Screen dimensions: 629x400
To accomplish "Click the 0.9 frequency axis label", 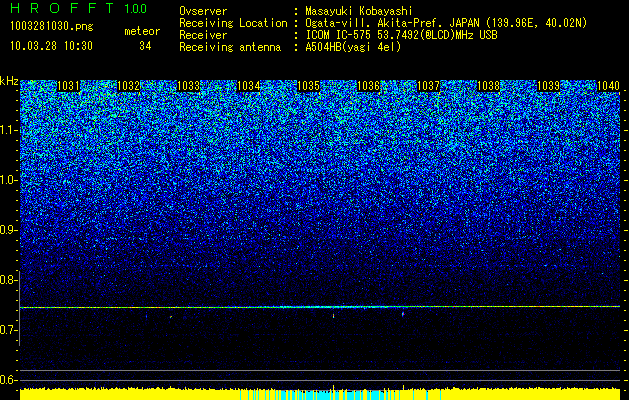I will click(x=8, y=230).
